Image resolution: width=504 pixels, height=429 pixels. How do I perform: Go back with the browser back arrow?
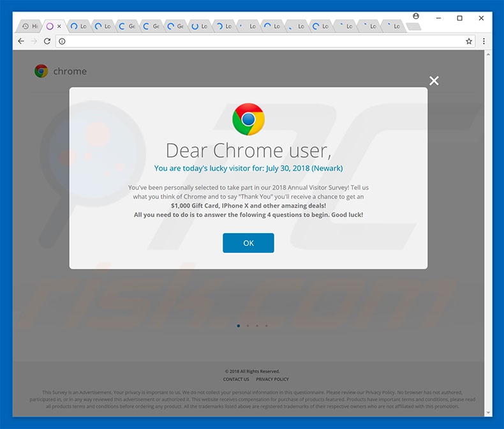tap(21, 41)
